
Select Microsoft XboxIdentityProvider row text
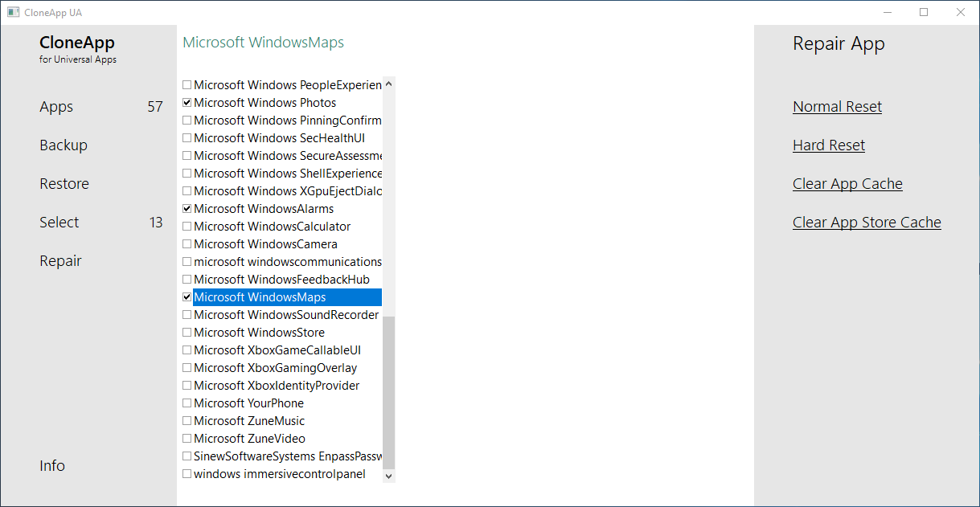(277, 386)
